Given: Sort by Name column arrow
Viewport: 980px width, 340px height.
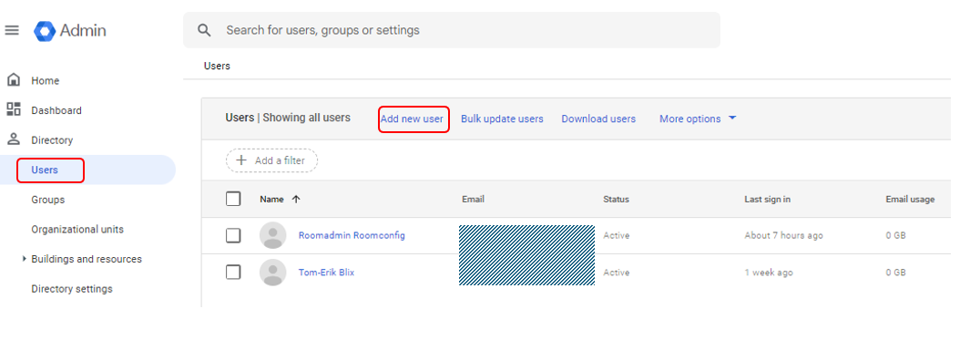Looking at the screenshot, I should [296, 200].
